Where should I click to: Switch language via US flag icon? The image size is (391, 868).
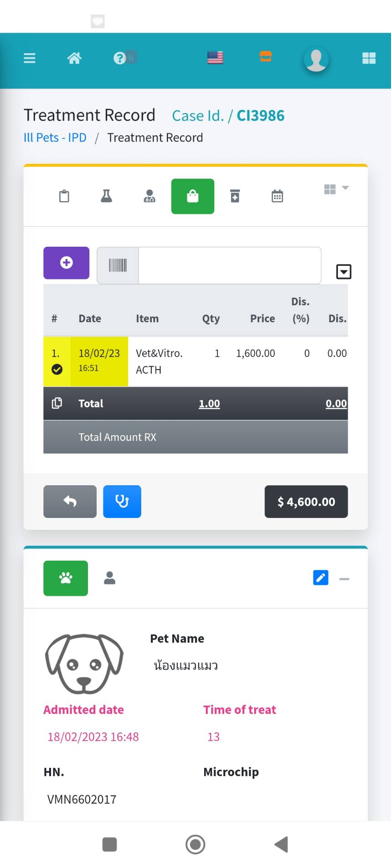215,58
